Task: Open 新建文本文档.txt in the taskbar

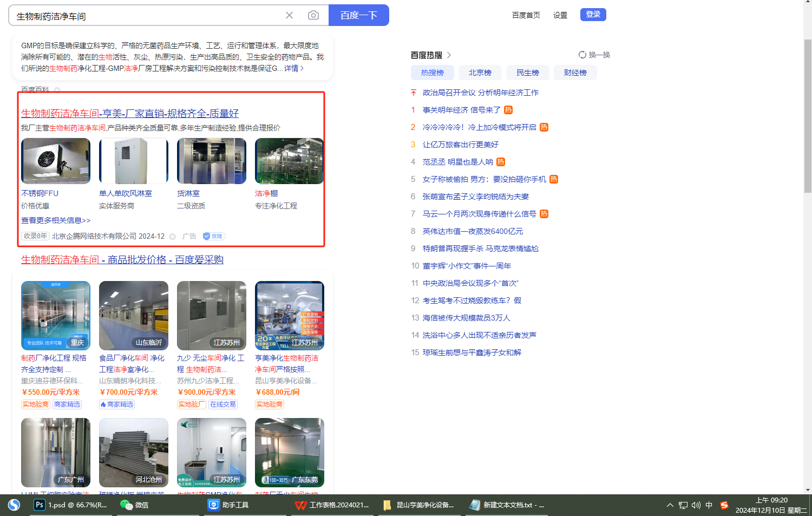Action: [507, 505]
